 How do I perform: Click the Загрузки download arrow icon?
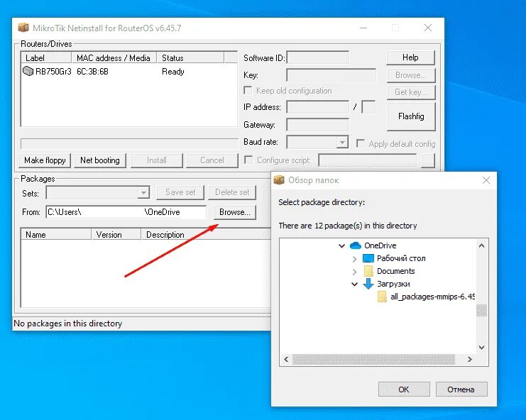368,284
